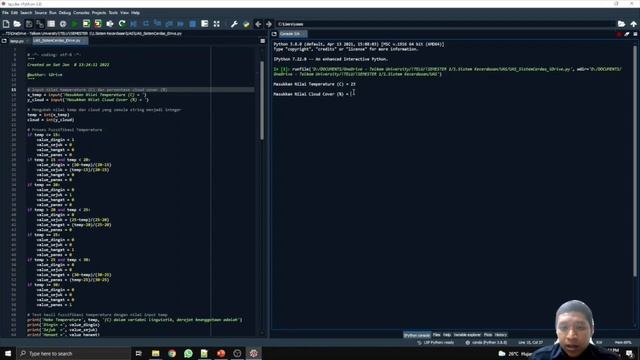Click the conda Python status bar entry
Viewport: 640px width, 360px height.
tap(486, 342)
